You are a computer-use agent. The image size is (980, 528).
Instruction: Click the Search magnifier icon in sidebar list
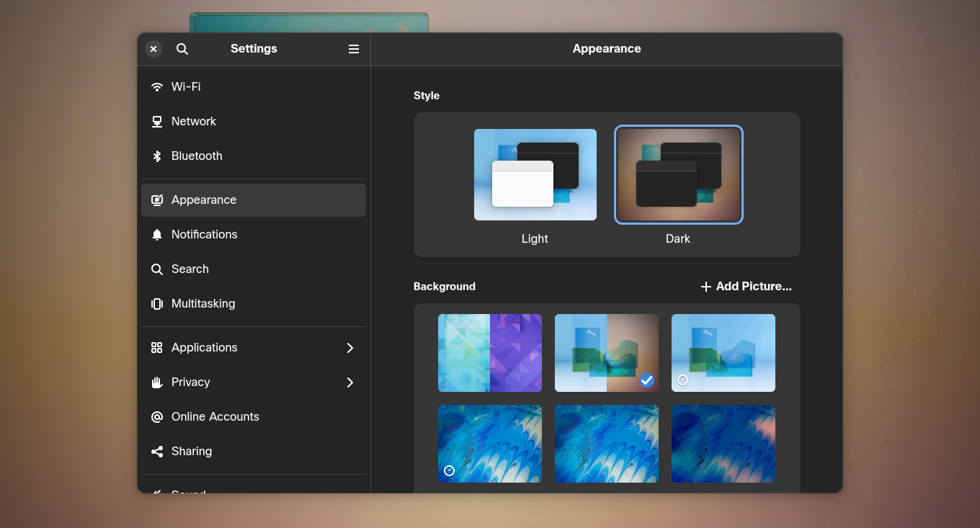(x=157, y=269)
